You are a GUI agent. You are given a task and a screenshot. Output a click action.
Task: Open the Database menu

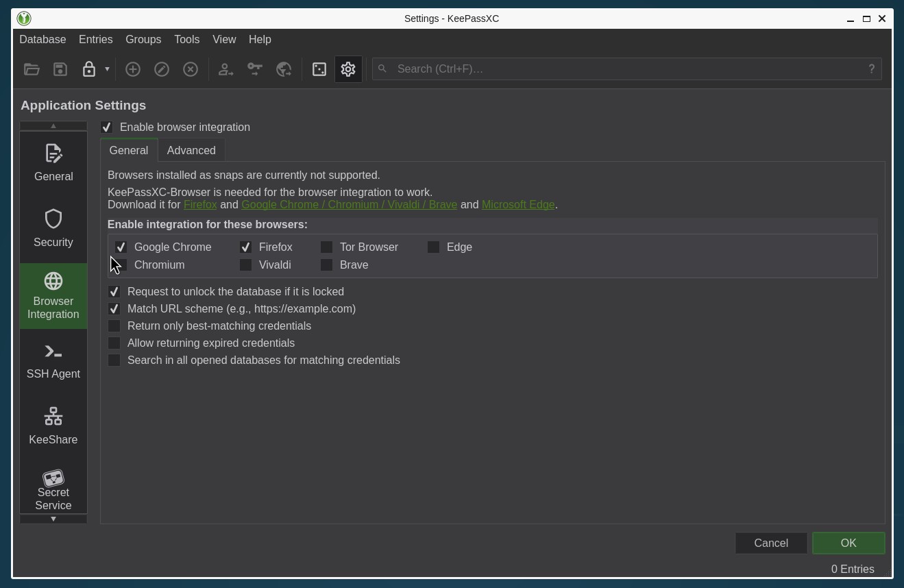click(42, 40)
